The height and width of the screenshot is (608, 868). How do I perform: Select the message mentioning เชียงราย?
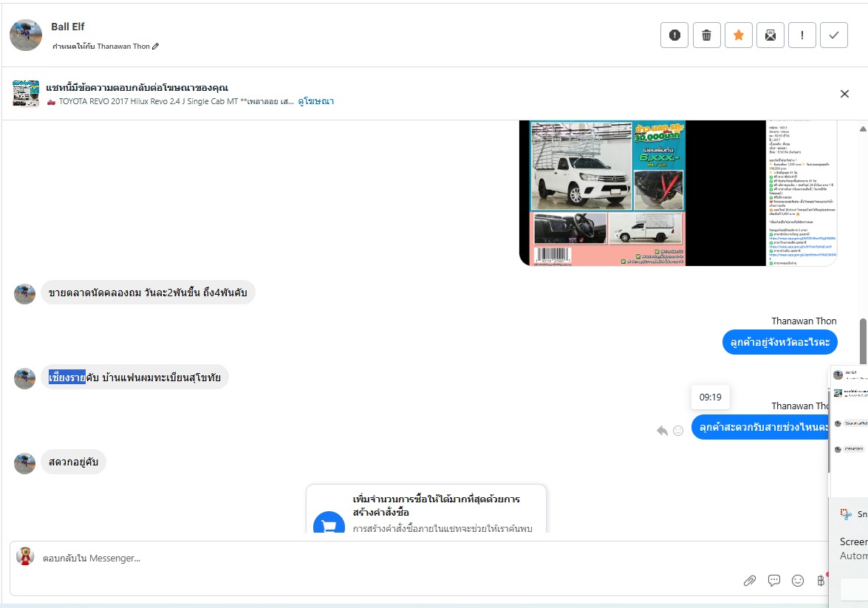pos(134,377)
